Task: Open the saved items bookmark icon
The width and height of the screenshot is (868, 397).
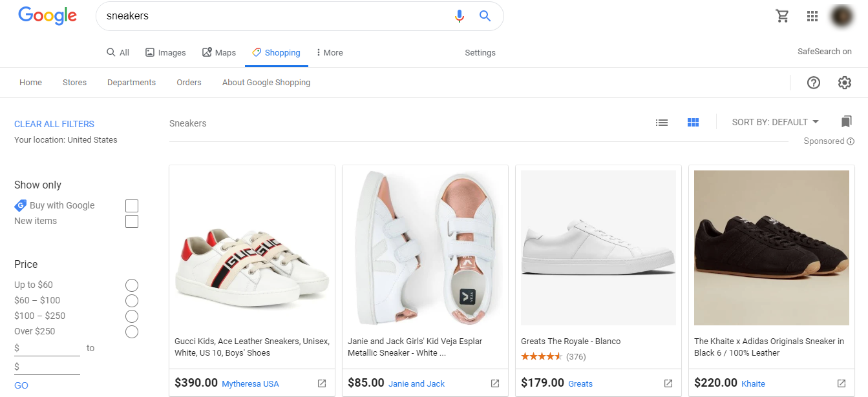Action: click(x=847, y=121)
